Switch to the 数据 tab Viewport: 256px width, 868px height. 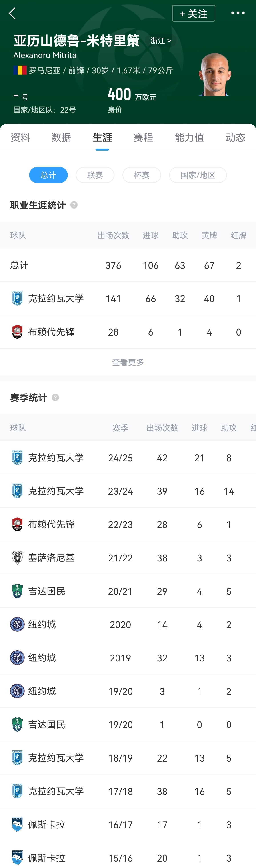tap(61, 137)
